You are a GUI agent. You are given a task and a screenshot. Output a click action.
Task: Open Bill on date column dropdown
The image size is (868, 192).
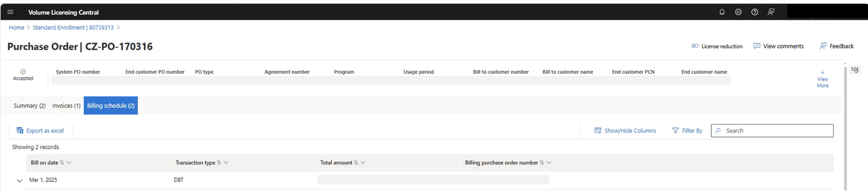[x=69, y=162]
